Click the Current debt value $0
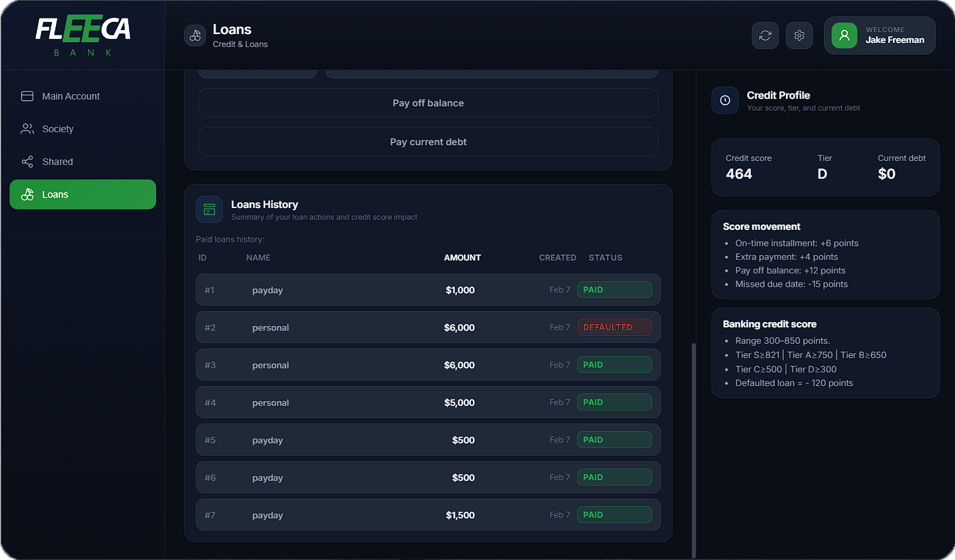Image resolution: width=955 pixels, height=560 pixels. click(887, 174)
